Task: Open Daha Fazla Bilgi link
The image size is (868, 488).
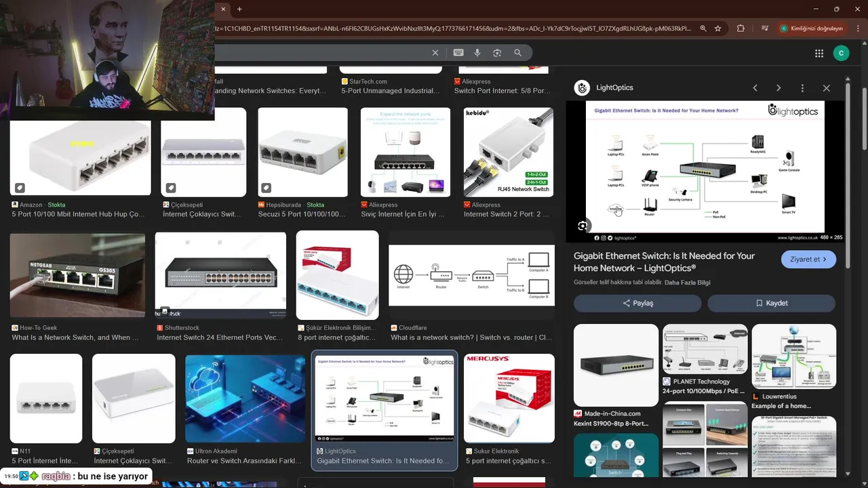Action: click(688, 283)
